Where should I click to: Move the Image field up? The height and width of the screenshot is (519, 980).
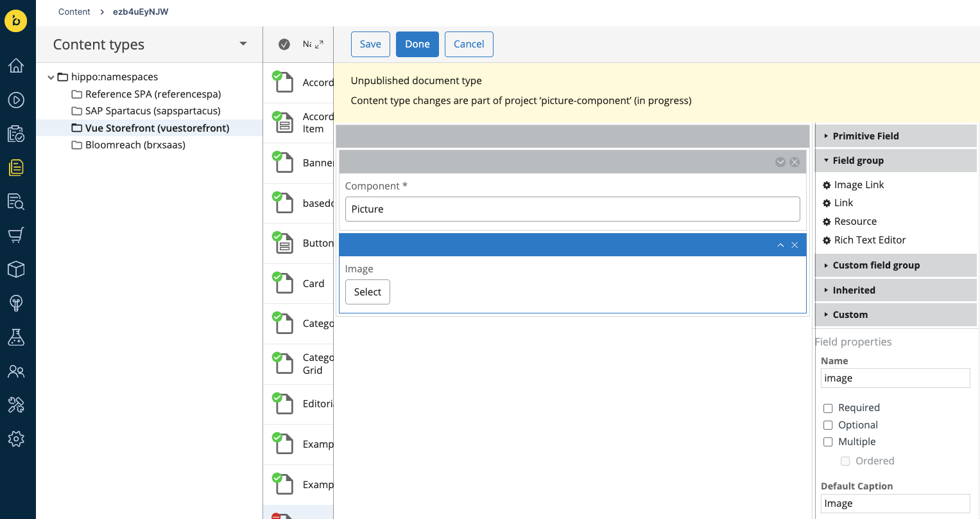(780, 245)
